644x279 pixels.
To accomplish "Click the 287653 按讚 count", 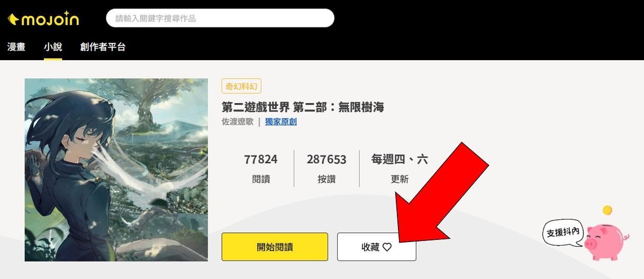I will pos(326,169).
